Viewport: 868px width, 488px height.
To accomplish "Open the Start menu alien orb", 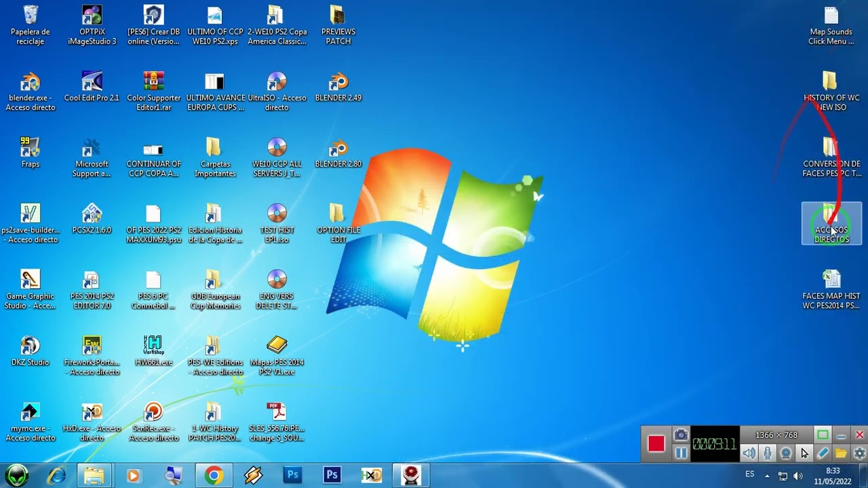I will [18, 475].
